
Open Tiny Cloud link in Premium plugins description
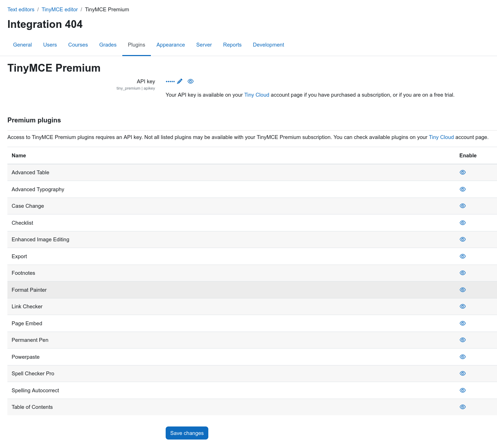441,137
